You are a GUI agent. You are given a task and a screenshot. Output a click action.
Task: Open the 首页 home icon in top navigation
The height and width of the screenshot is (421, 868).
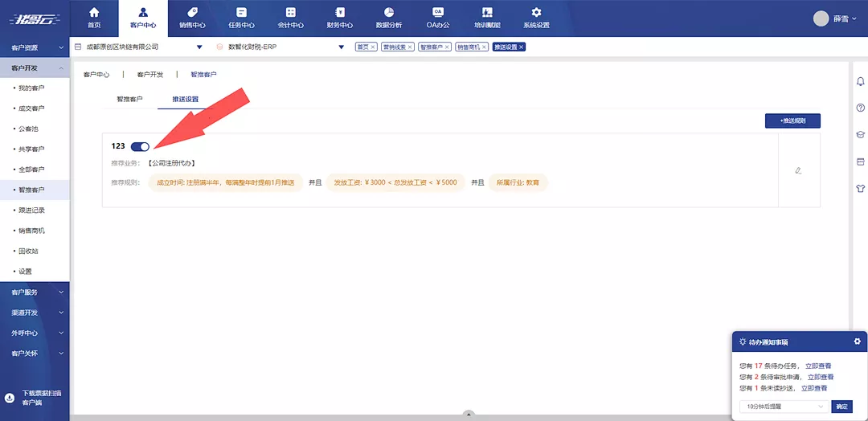coord(94,12)
